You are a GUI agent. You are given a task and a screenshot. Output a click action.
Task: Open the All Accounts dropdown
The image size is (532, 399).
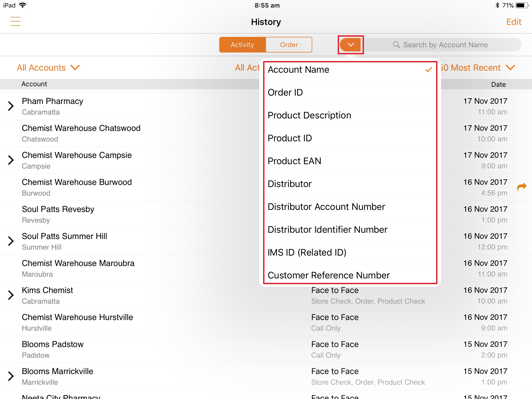48,68
